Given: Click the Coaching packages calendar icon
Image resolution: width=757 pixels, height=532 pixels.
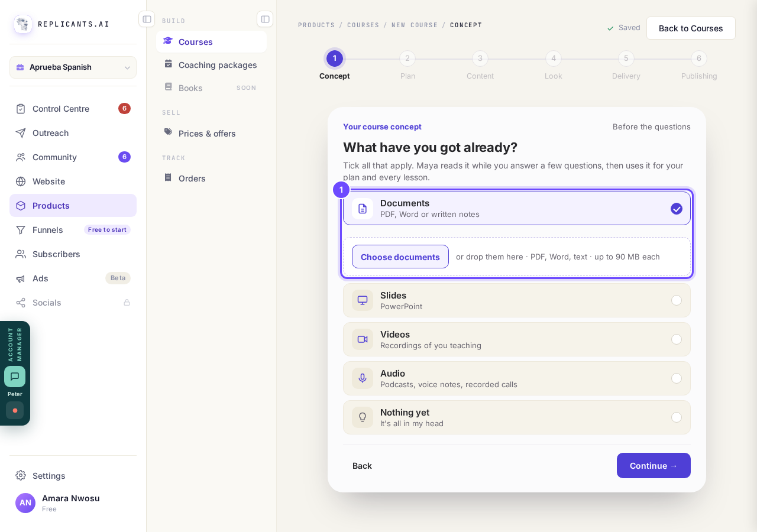Looking at the screenshot, I should (x=169, y=64).
